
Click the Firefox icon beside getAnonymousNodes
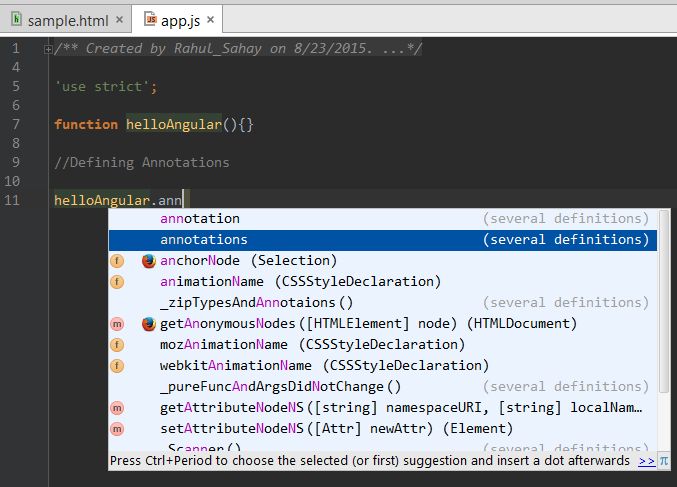pyautogui.click(x=149, y=324)
